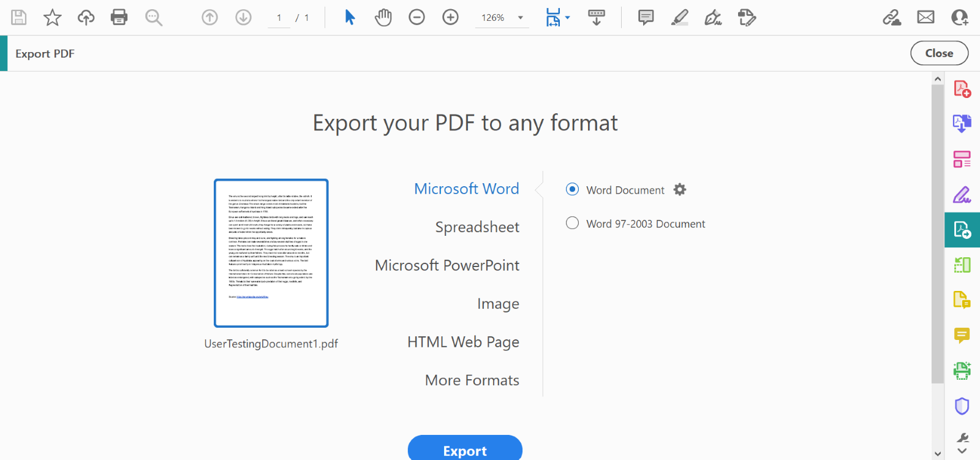
Task: Open the find text magnifier
Action: (x=154, y=18)
